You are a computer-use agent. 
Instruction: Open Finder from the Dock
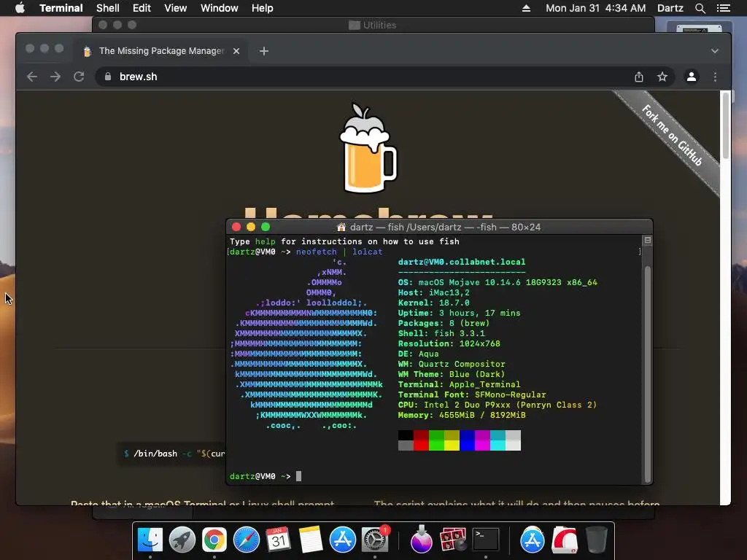(x=150, y=540)
